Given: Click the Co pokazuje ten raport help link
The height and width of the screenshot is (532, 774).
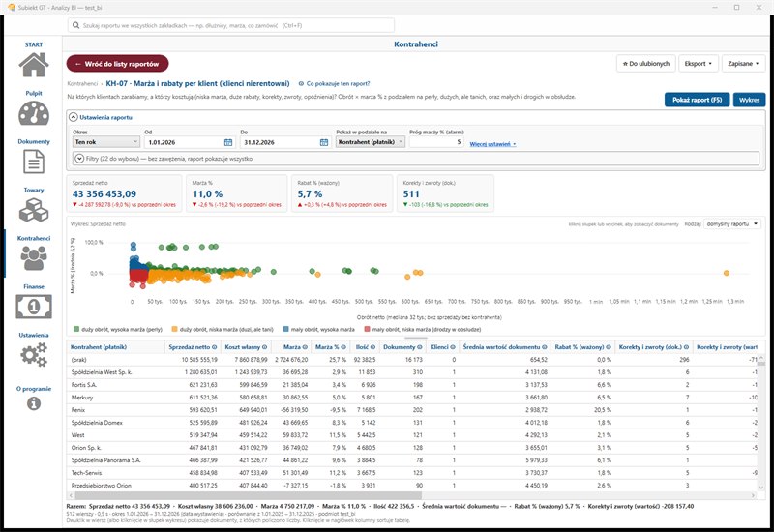Looking at the screenshot, I should click(334, 84).
